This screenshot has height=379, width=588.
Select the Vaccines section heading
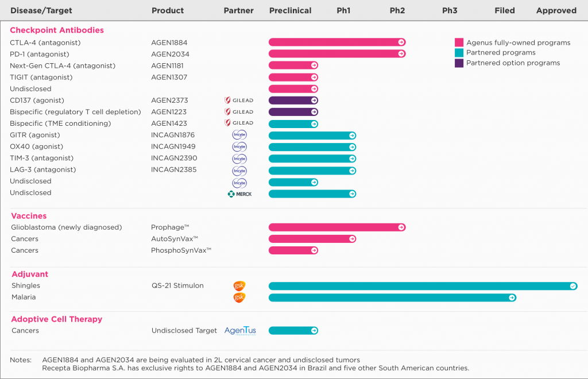coord(29,216)
